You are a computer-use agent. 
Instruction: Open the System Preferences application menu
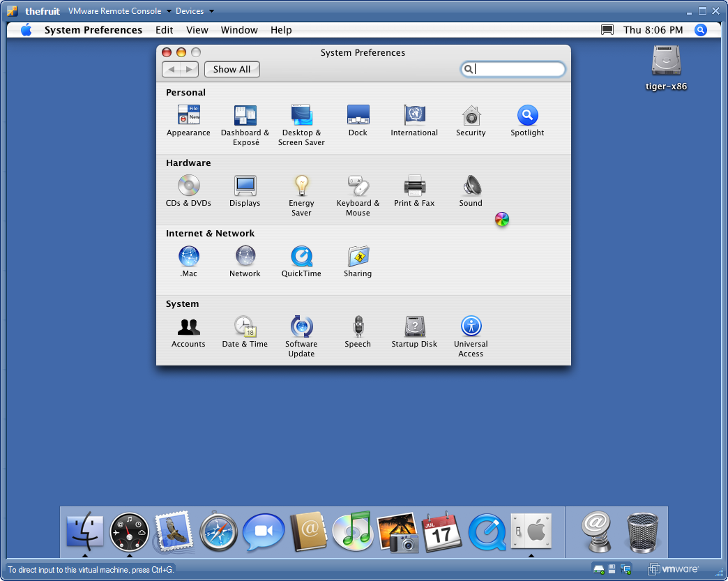(93, 30)
